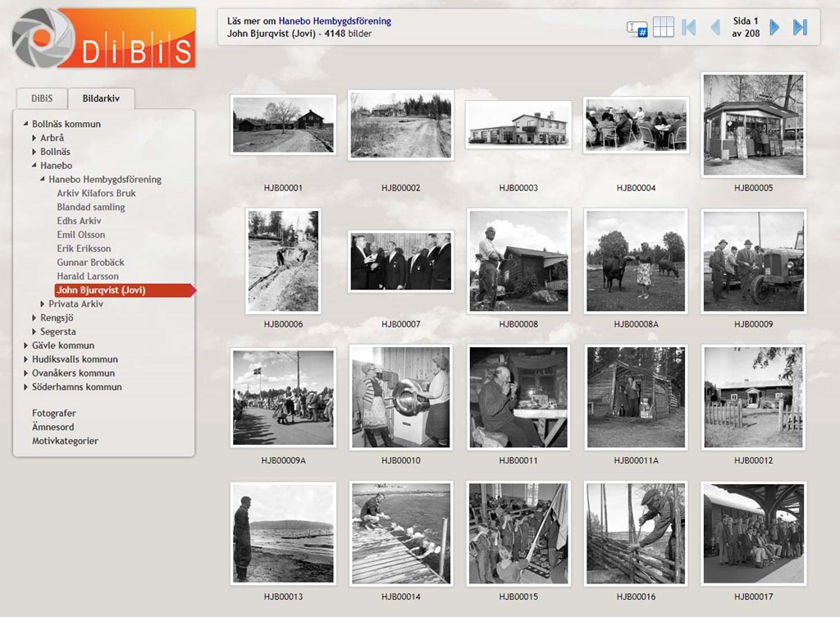Follow the Hanebo Hembygdsförening header link
840x617 pixels.
335,21
